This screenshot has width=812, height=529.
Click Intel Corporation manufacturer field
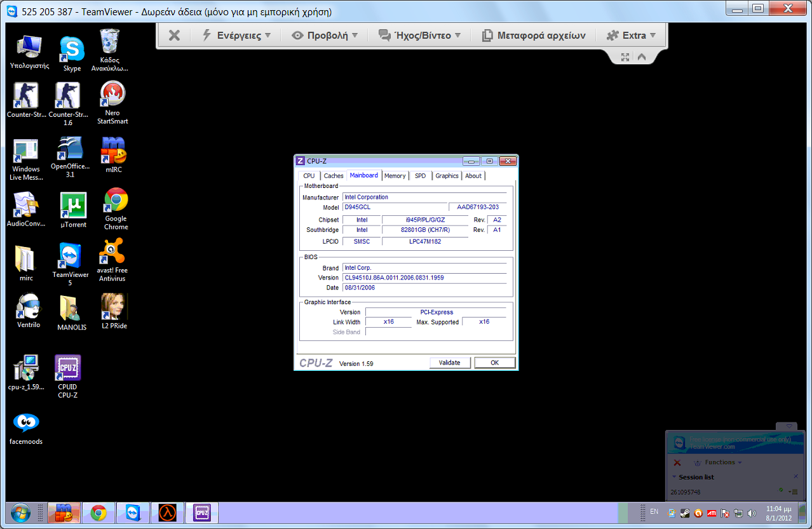click(424, 197)
